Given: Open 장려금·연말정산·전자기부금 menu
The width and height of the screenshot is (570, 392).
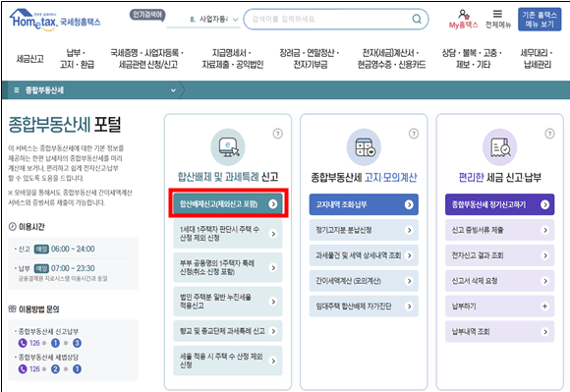Looking at the screenshot, I should point(310,59).
